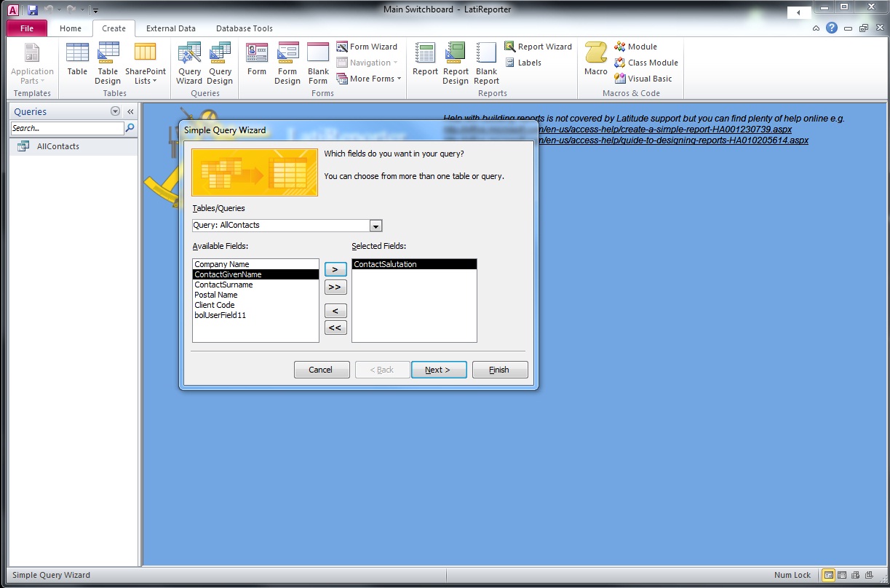Open the Tables/Queries dropdown
Image resolution: width=890 pixels, height=588 pixels.
376,226
